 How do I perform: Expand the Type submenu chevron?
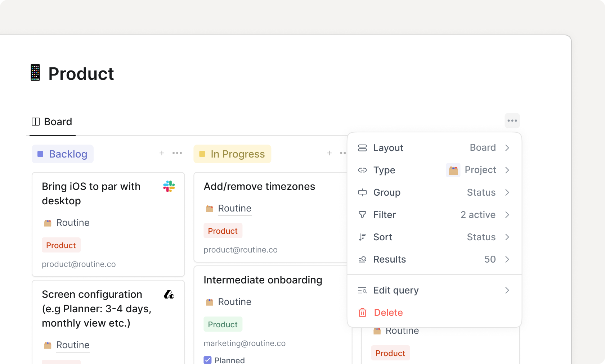point(507,170)
